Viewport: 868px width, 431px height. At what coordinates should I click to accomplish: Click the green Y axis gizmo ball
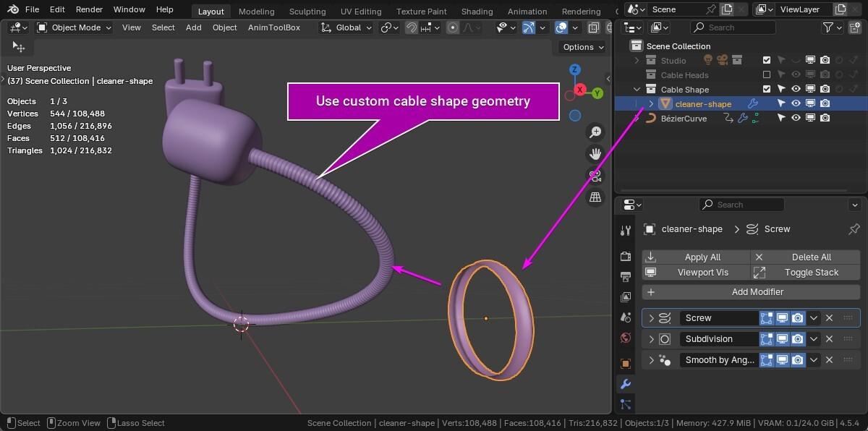pos(597,93)
